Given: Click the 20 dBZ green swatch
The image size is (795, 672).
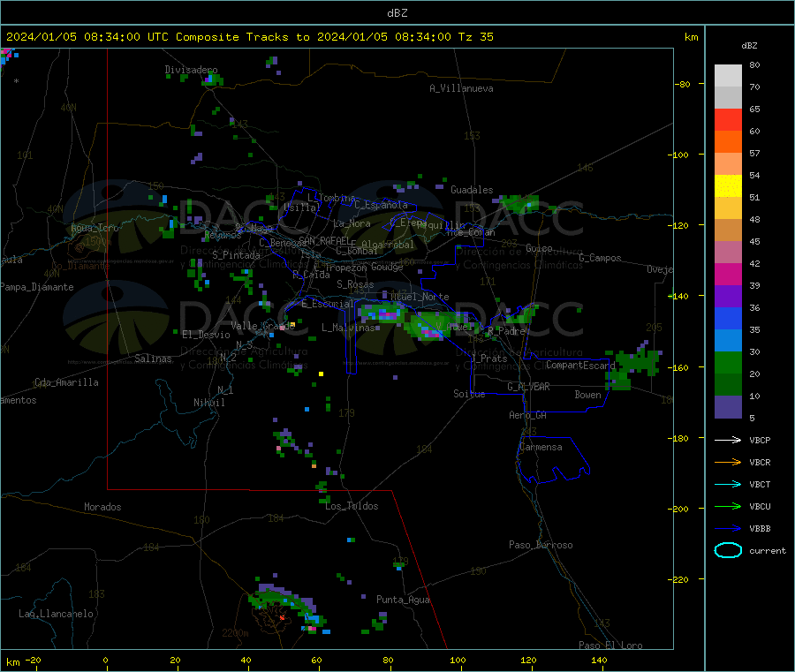Looking at the screenshot, I should (728, 362).
